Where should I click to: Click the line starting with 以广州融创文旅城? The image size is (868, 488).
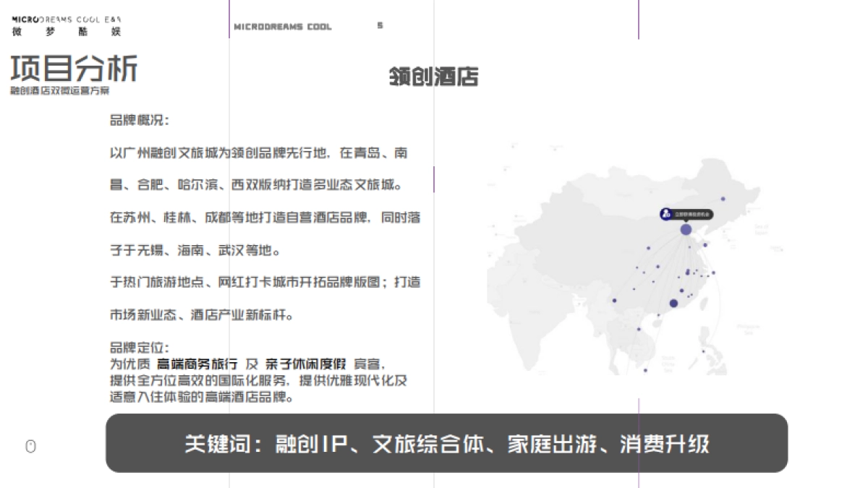point(258,153)
